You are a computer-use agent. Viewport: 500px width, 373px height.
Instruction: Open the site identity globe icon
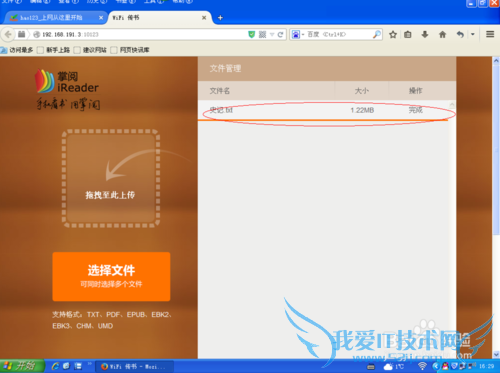click(x=37, y=34)
